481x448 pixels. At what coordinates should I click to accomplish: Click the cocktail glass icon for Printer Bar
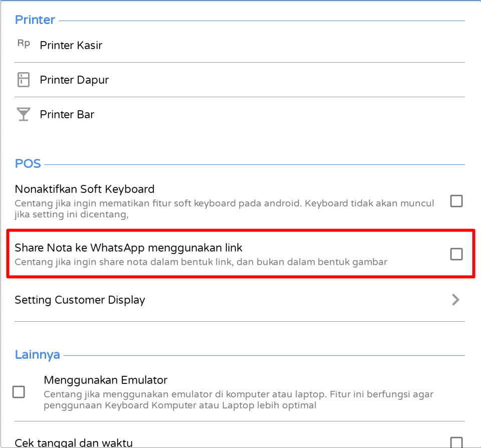pyautogui.click(x=24, y=114)
